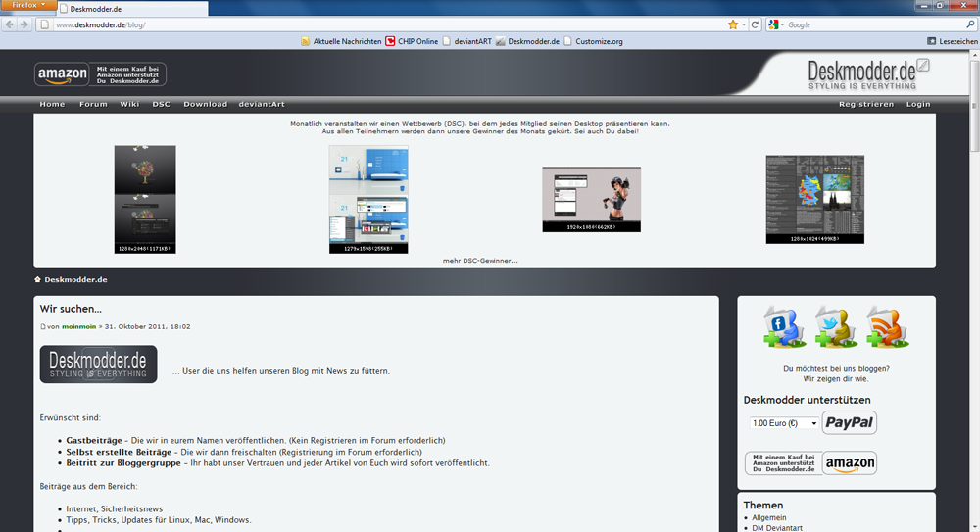Viewport: 980px width, 532px height.
Task: Click the PayPal donate button
Action: pyautogui.click(x=849, y=422)
